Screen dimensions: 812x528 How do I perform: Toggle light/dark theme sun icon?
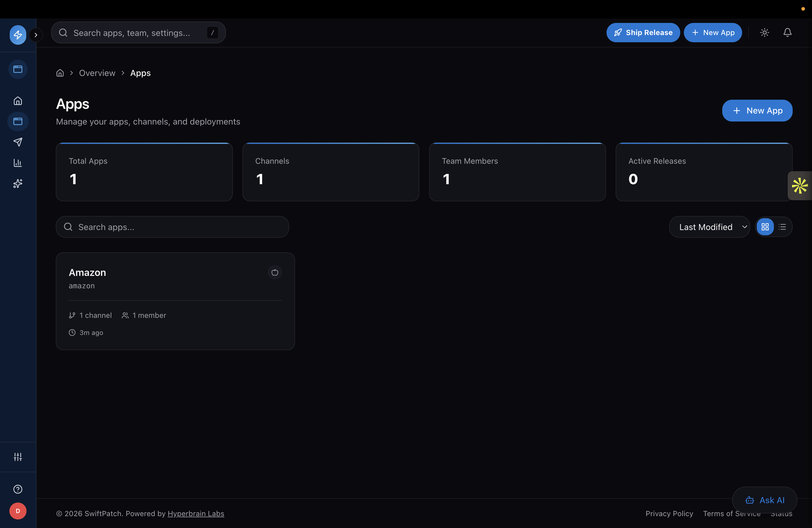click(x=764, y=32)
